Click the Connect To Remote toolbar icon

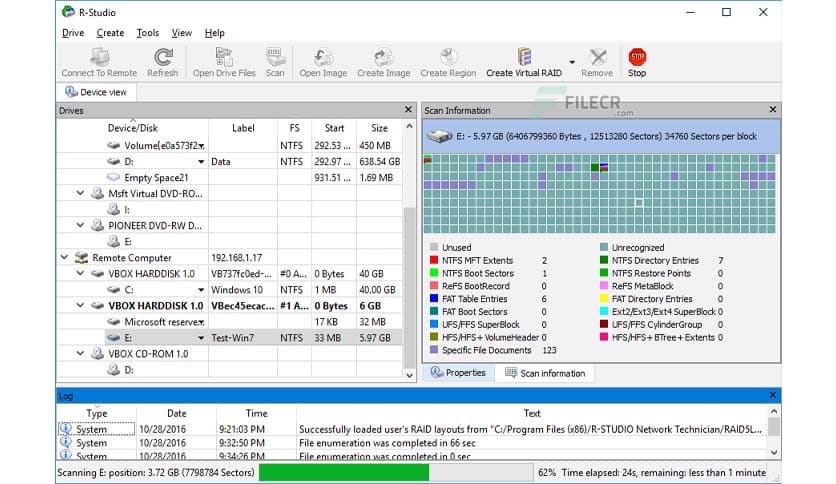coord(99,58)
